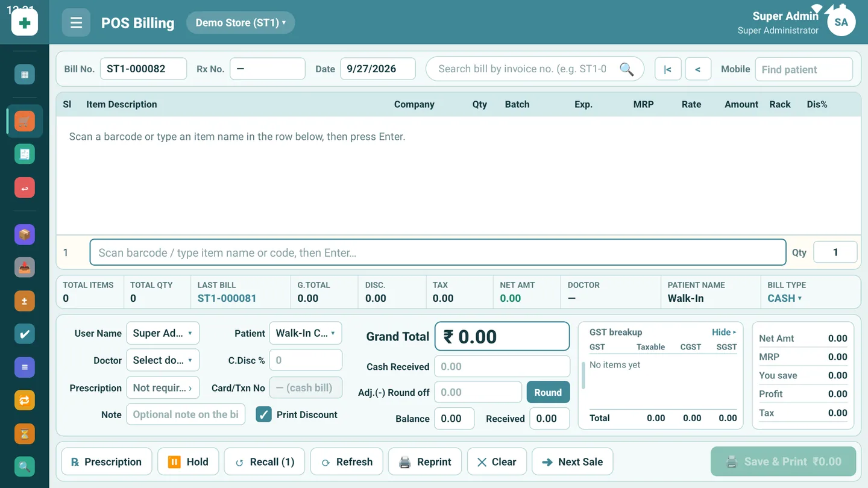Open the hourglass expiry sidebar icon
The image size is (868, 488).
click(25, 433)
